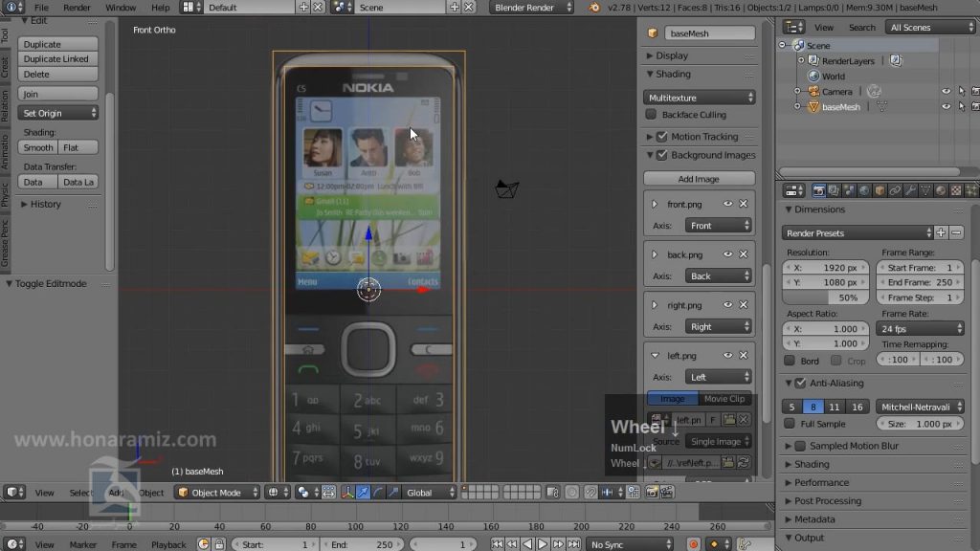Screen dimensions: 980x551
Task: Open the 24 fps frame rate dropdown
Action: coord(920,329)
